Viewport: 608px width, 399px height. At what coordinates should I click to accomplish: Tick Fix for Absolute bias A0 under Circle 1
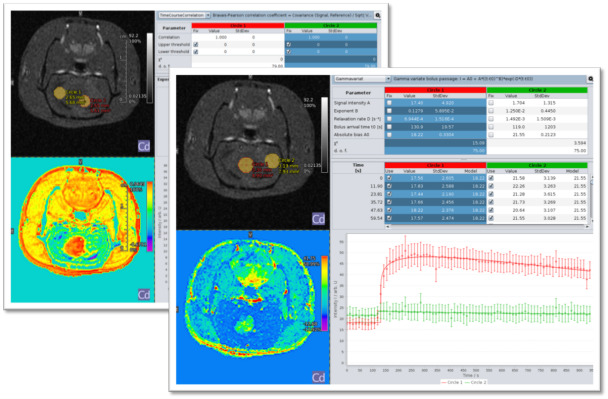tap(389, 135)
